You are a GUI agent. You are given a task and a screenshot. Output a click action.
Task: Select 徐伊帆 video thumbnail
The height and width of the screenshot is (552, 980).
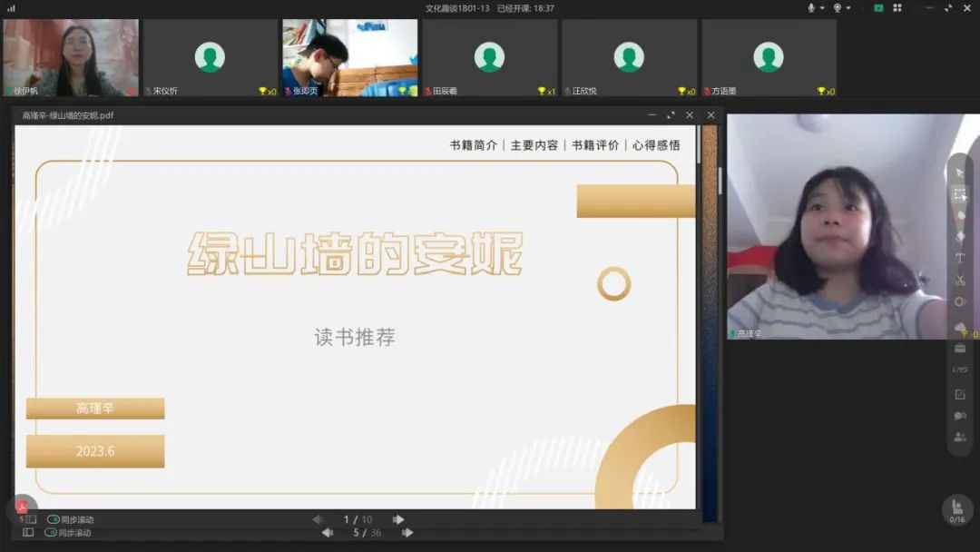pyautogui.click(x=71, y=57)
